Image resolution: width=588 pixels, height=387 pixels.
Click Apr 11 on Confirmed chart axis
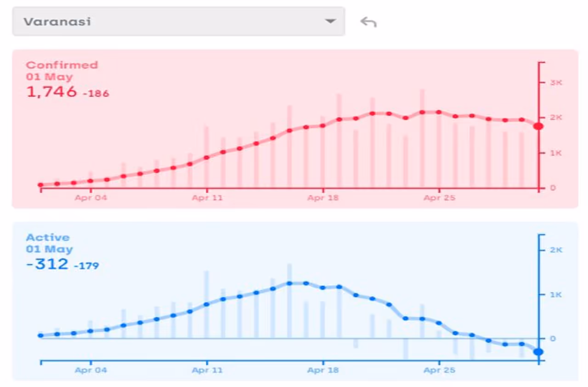pyautogui.click(x=207, y=198)
